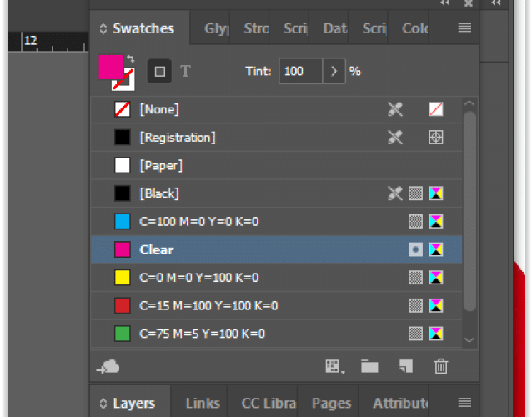Switch to the Links tab
The height and width of the screenshot is (417, 532).
[203, 403]
